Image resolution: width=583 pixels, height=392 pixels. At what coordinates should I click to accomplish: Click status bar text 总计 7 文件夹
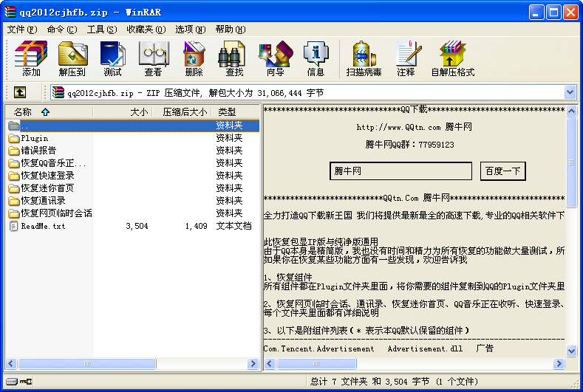pyautogui.click(x=338, y=382)
